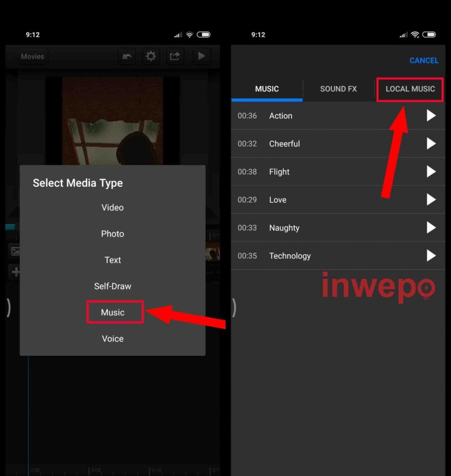Open the settings gear icon

151,56
